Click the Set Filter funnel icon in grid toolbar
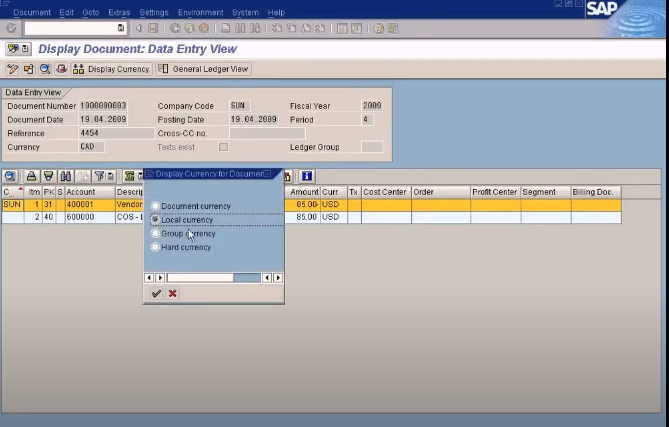 [99, 176]
